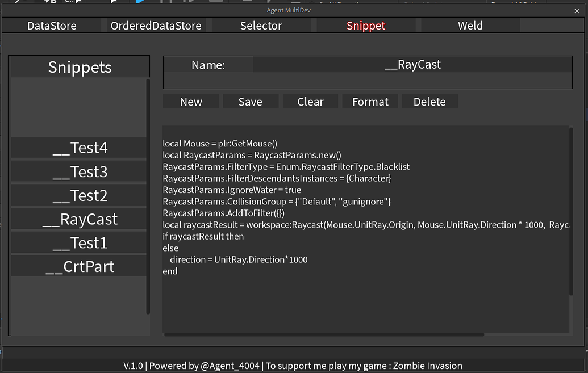Start a playtest with the blue Play icon
Screen dimensions: 588x373
[141, 3]
